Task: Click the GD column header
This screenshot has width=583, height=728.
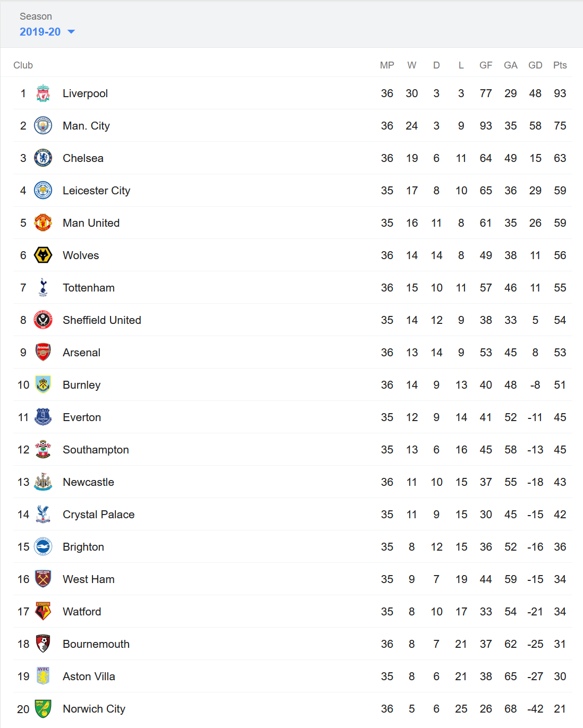Action: [535, 65]
